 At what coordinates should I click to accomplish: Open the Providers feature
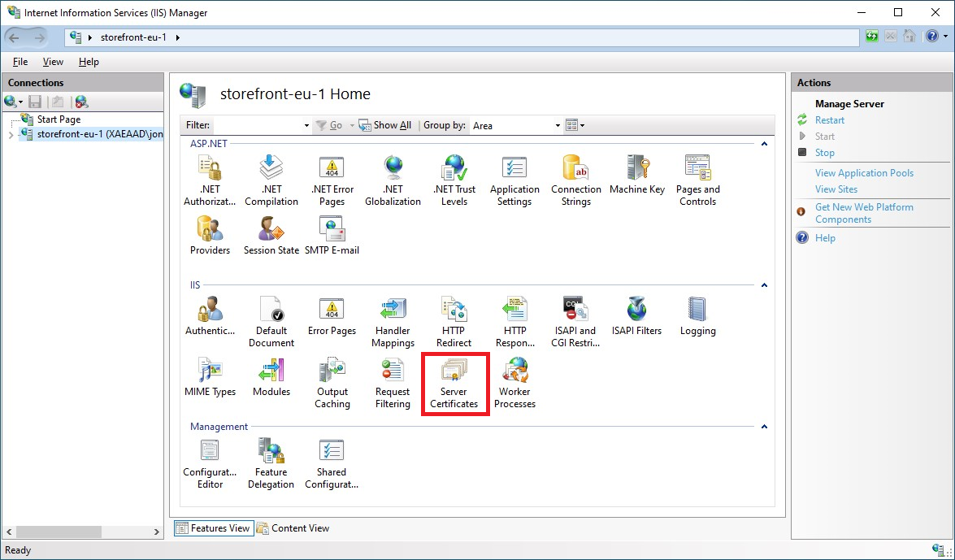pyautogui.click(x=211, y=235)
